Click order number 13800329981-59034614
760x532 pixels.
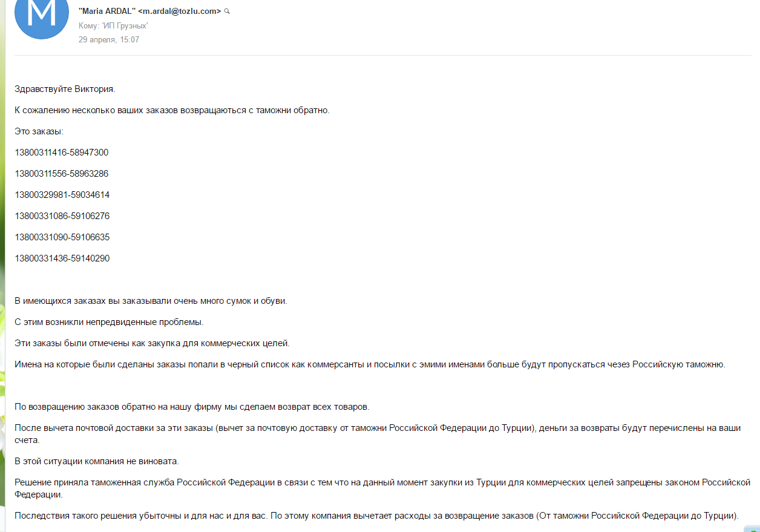(x=62, y=195)
